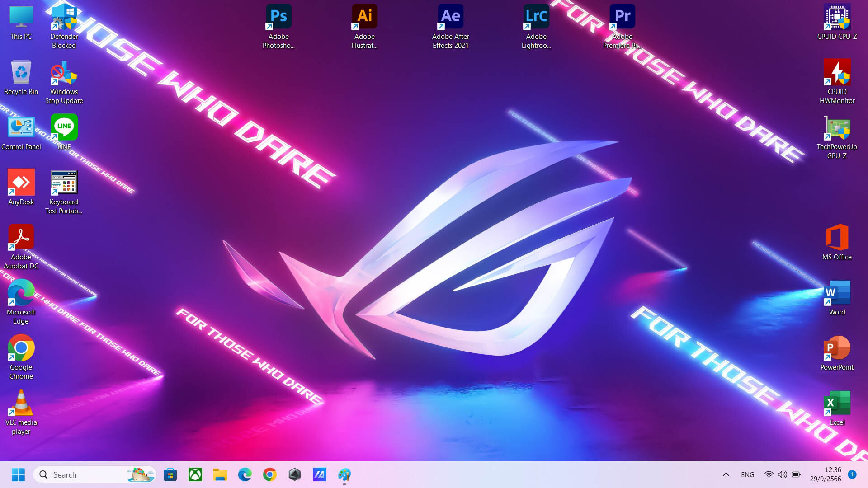Select the PowerPoint desktop shortcut
The height and width of the screenshot is (488, 868).
(837, 353)
